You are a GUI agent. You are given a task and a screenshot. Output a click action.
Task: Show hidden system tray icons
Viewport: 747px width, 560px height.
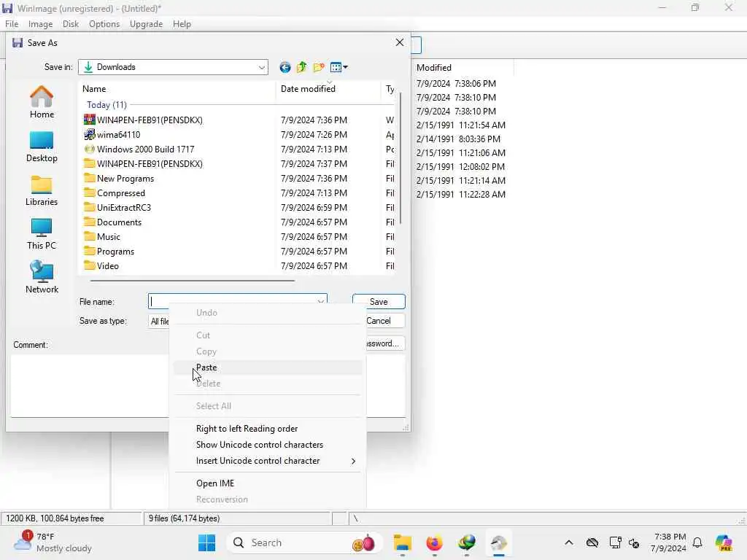(569, 542)
